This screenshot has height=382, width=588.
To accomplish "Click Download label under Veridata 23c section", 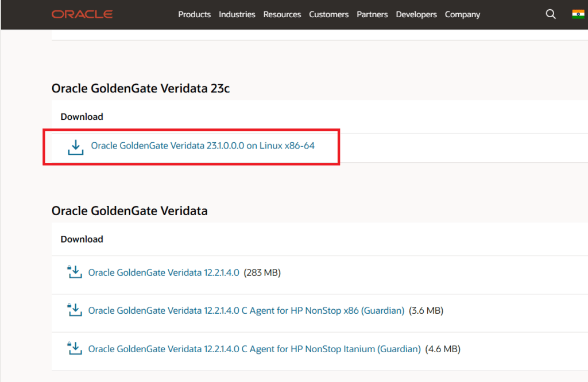I will coord(82,116).
